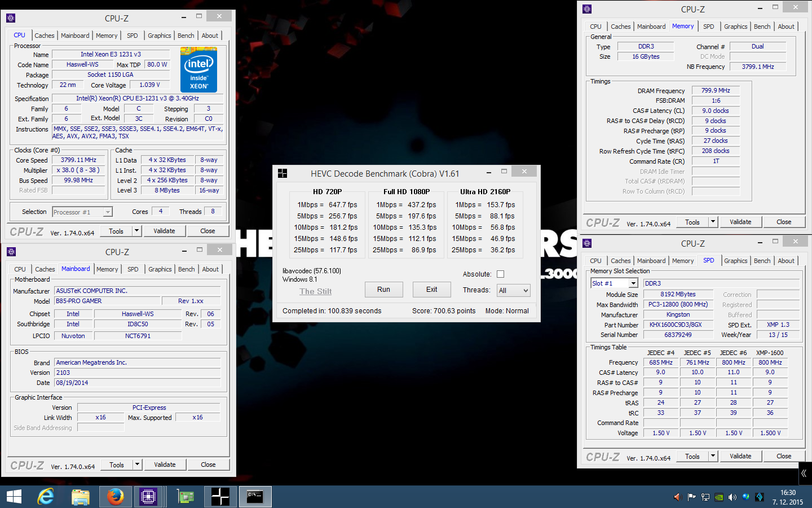The image size is (812, 508).
Task: Expand Tools dropdown arrow in Memory window
Action: tap(713, 222)
